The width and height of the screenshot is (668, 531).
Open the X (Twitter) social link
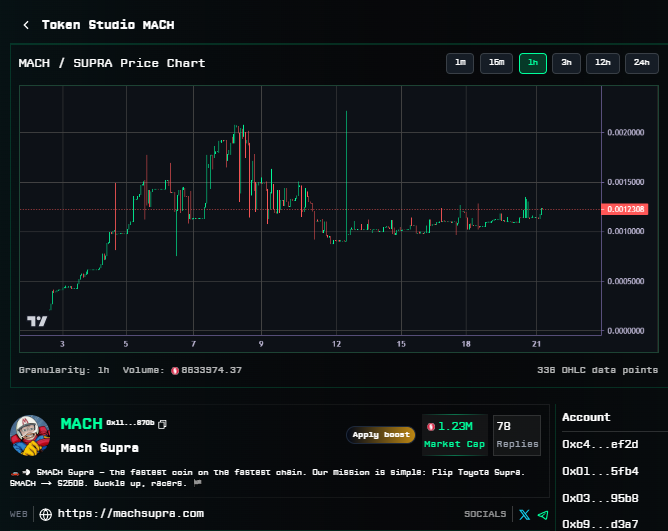pos(524,514)
